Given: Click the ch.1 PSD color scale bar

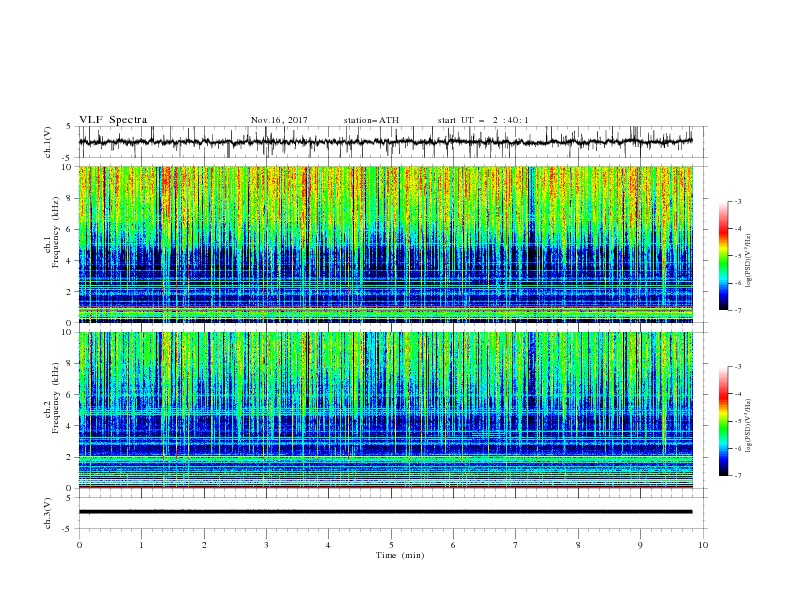Looking at the screenshot, I should coord(723,256).
